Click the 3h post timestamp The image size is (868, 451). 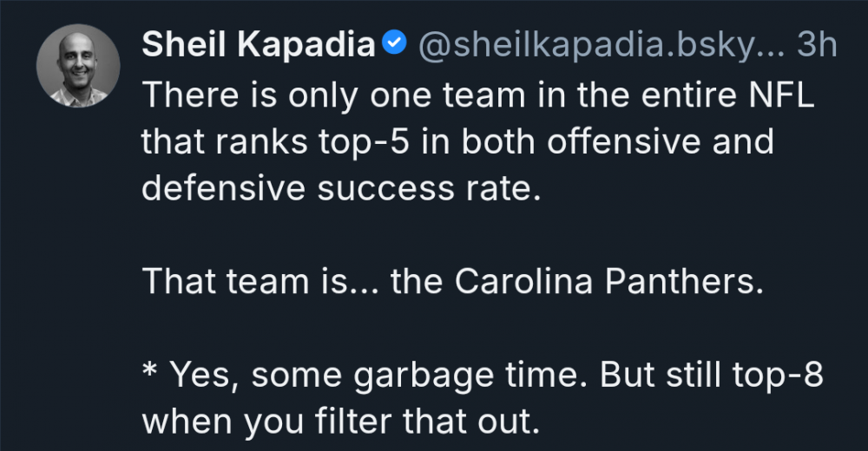[x=816, y=46]
